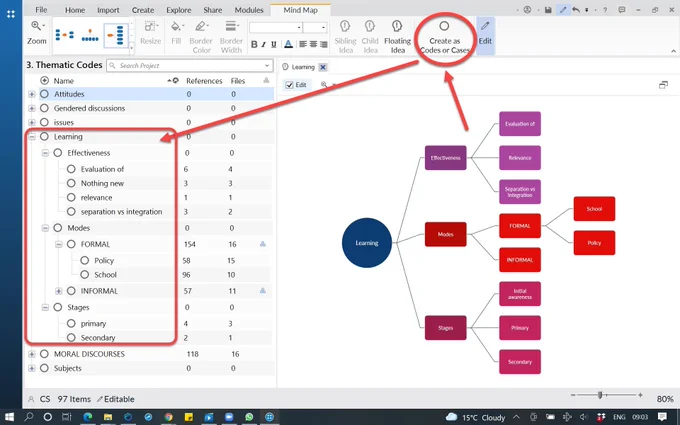This screenshot has width=680, height=425.
Task: Collapse the Effectiveness code
Action: point(45,153)
